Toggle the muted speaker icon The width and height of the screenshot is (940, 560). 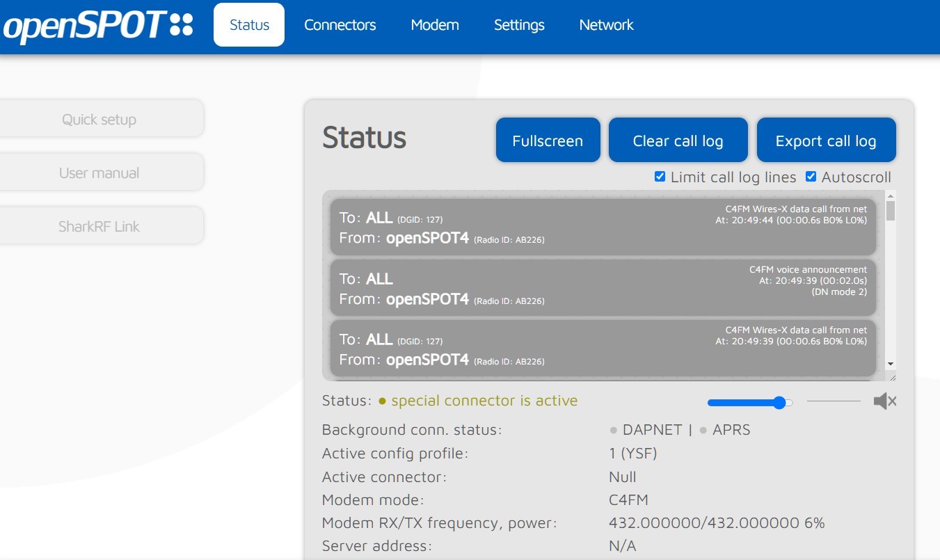tap(884, 401)
